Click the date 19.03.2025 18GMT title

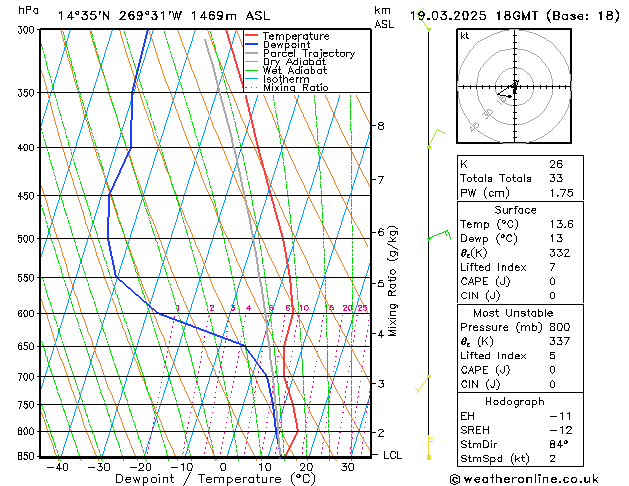(514, 16)
